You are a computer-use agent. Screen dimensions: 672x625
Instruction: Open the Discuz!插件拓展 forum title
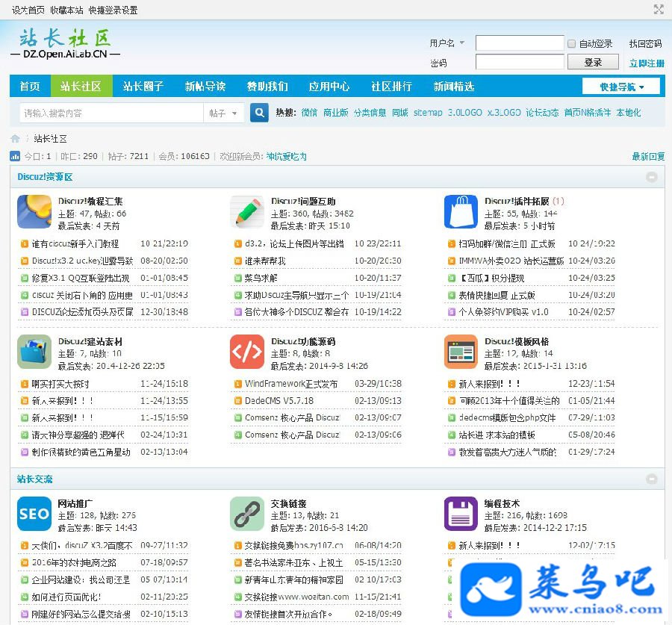click(x=517, y=201)
